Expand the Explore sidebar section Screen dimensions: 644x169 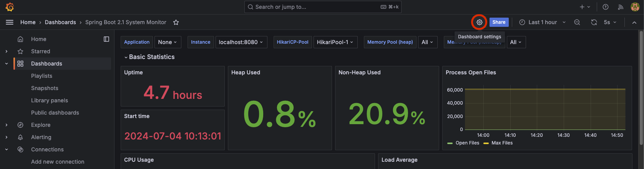click(7, 125)
